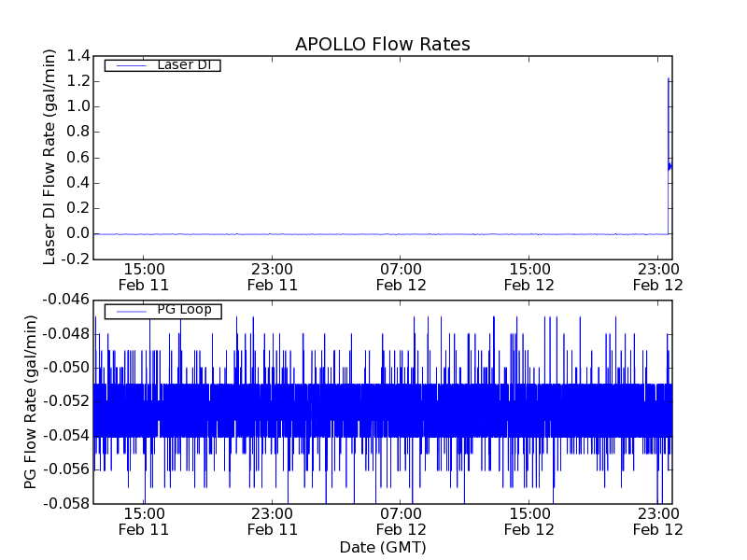Click the PG Flow Rate y-axis label
This screenshot has height=560, width=747.
(32, 401)
